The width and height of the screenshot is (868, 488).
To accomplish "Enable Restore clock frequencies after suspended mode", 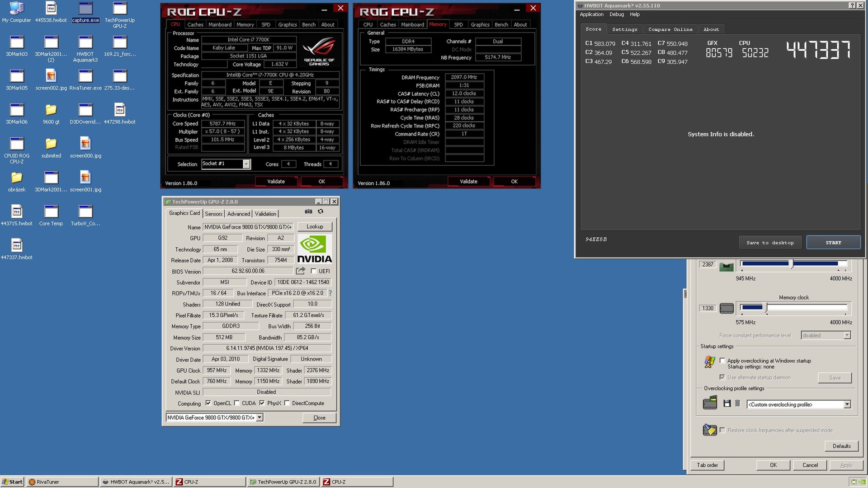I will pyautogui.click(x=722, y=430).
